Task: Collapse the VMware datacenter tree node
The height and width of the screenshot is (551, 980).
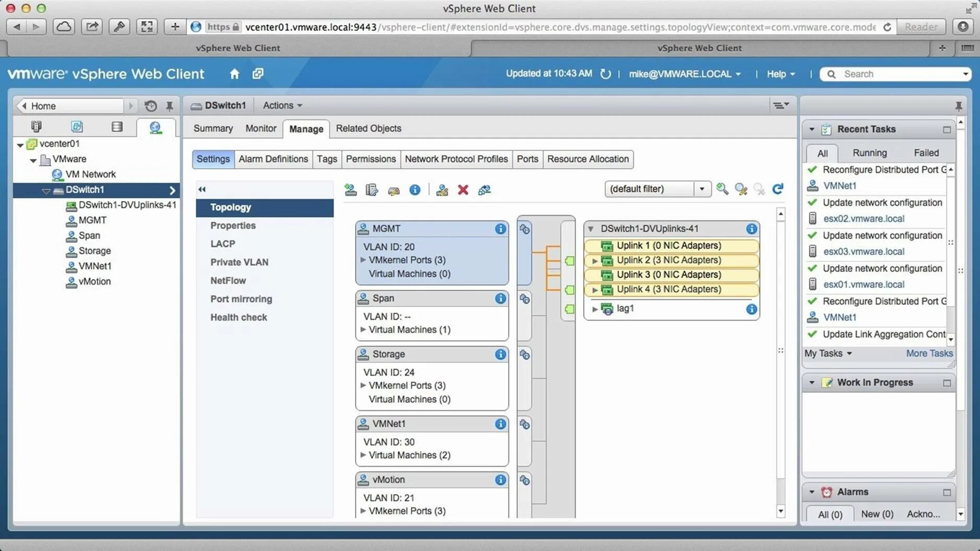Action: click(33, 160)
